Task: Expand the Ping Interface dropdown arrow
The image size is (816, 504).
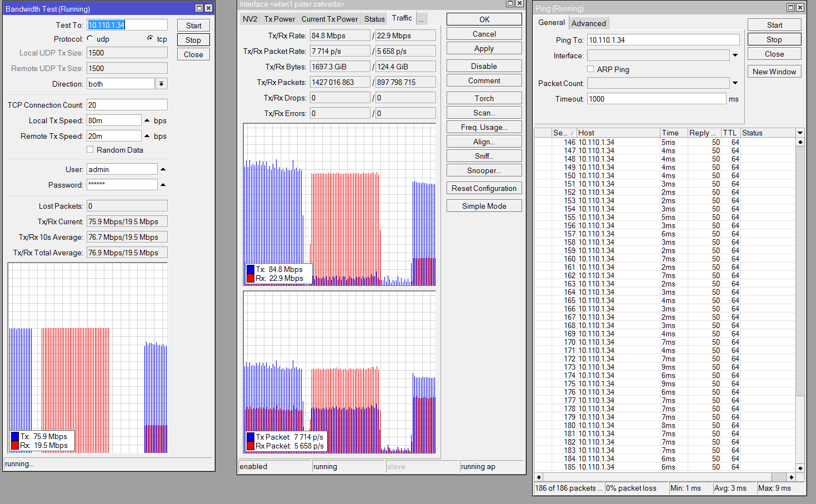Action: tap(735, 56)
